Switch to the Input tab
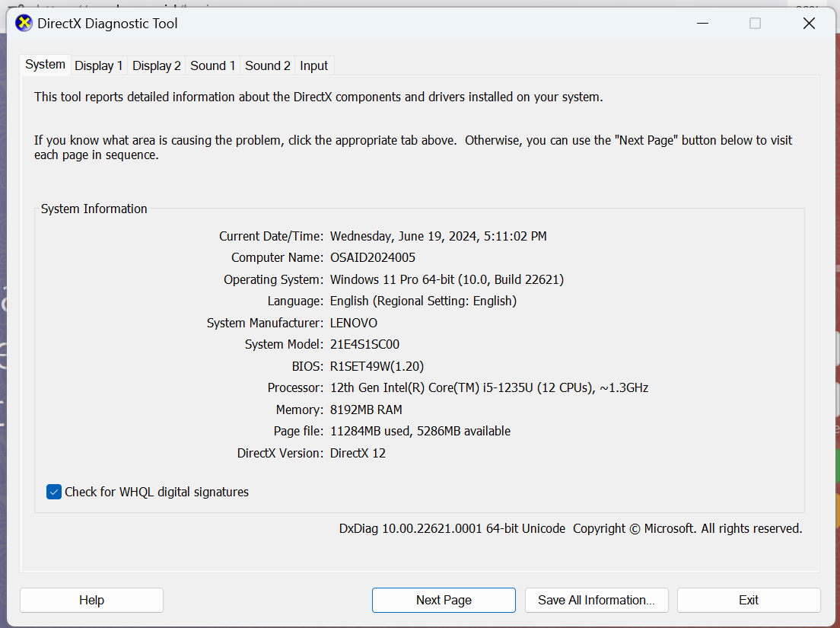 [x=313, y=65]
